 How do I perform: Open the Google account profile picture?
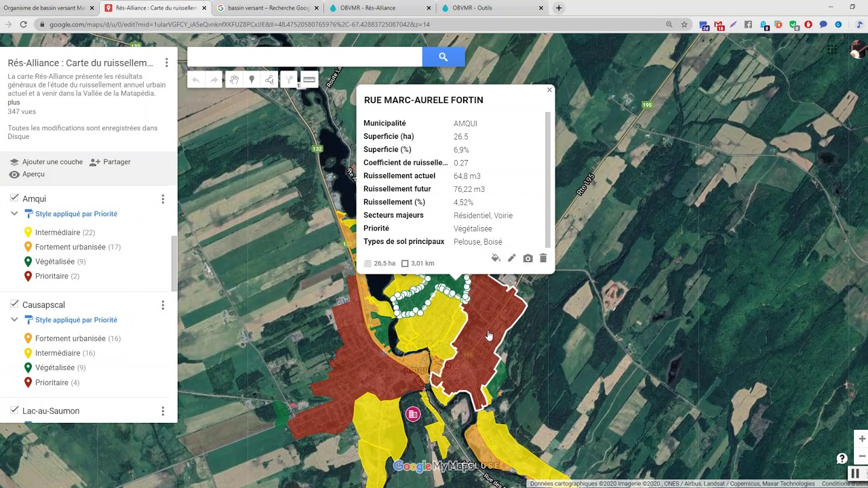tap(859, 50)
